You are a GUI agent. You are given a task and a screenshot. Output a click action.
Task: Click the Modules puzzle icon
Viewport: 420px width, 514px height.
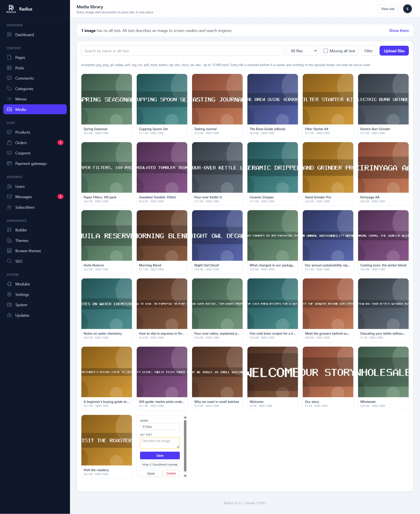coord(9,284)
